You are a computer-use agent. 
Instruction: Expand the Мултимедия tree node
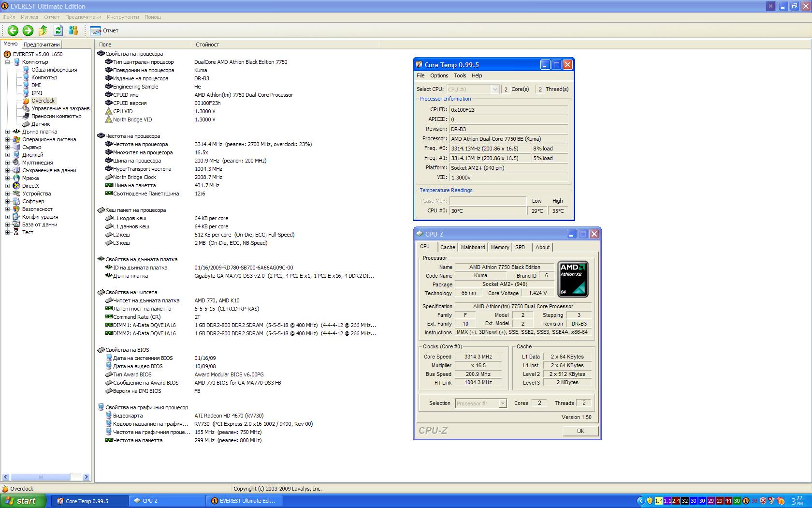tap(7, 163)
